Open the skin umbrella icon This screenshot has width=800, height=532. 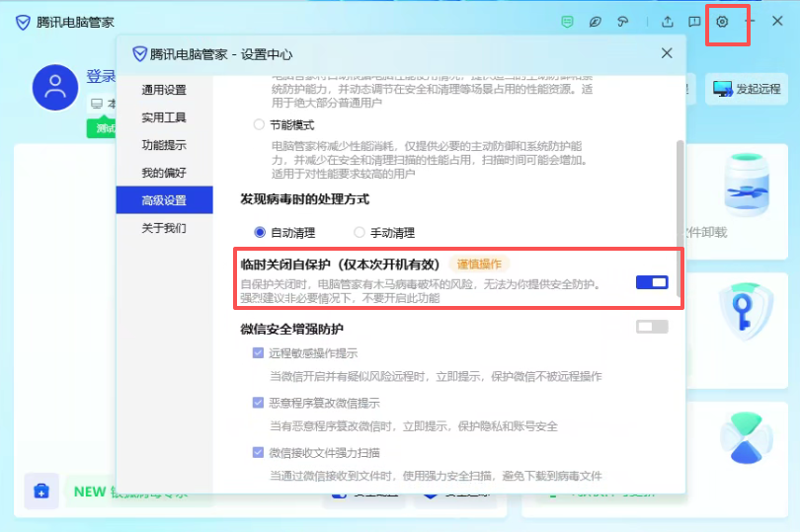pyautogui.click(x=622, y=21)
